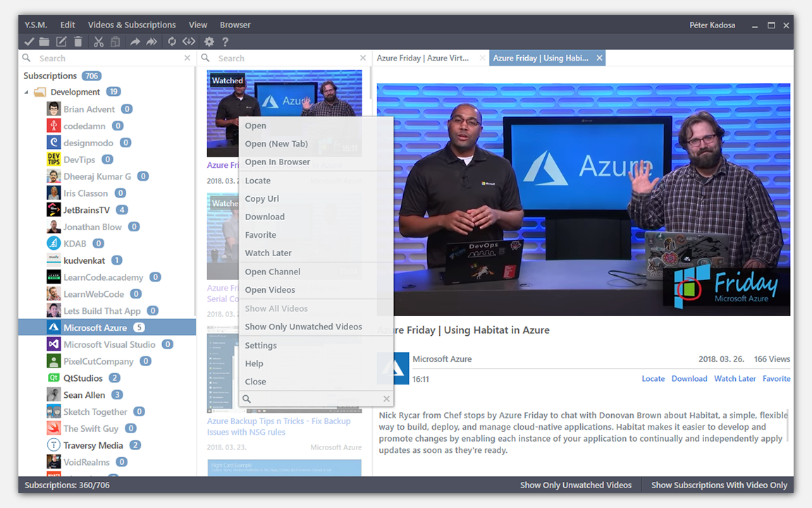Select 'Watch Later' in context menu
The width and height of the screenshot is (812, 508).
pos(316,253)
